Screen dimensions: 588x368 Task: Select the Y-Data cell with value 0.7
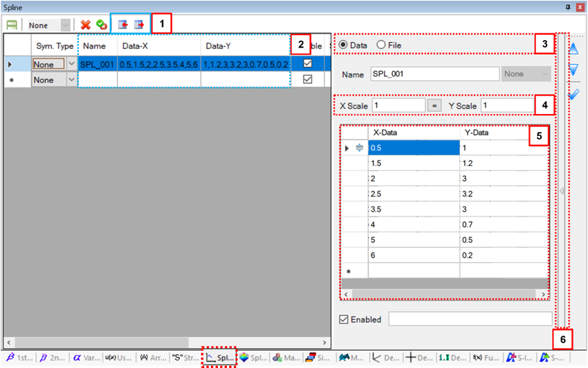504,225
